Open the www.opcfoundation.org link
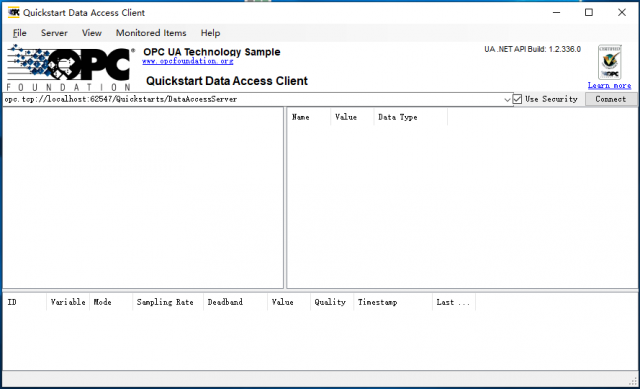640x389 pixels. 188,61
